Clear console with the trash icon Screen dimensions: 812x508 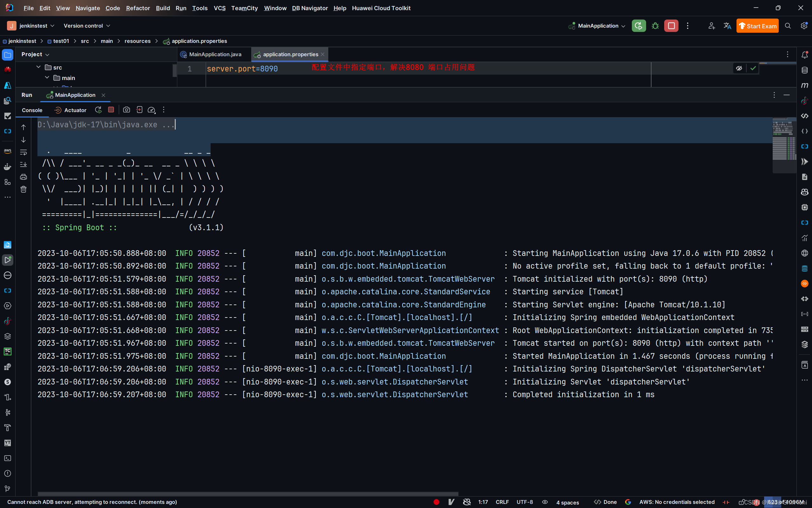tap(23, 190)
